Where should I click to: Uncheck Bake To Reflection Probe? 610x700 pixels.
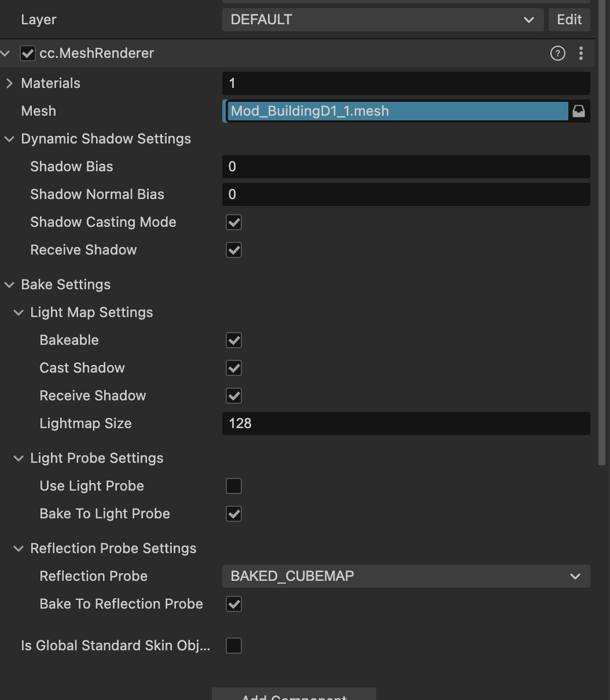234,605
